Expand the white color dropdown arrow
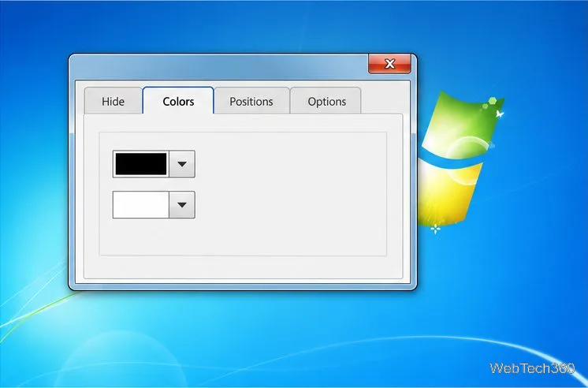The height and width of the screenshot is (388, 588). 182,204
